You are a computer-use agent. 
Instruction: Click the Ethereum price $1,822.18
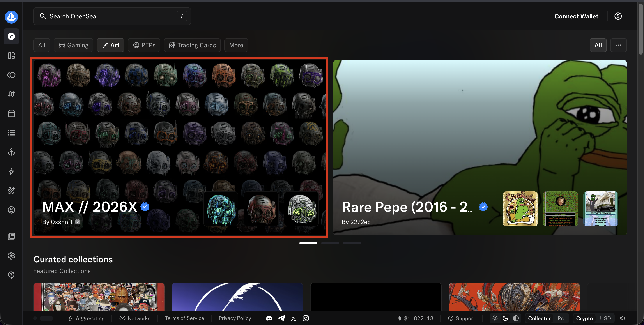pos(416,318)
